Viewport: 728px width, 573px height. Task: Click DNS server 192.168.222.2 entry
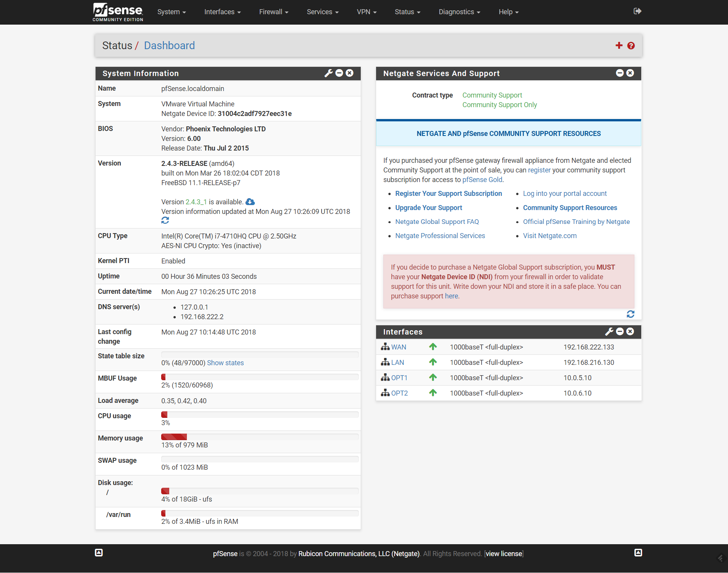click(x=202, y=317)
